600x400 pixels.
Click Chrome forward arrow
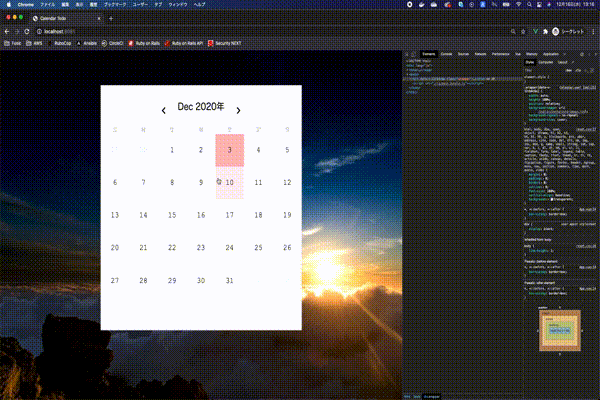point(17,31)
